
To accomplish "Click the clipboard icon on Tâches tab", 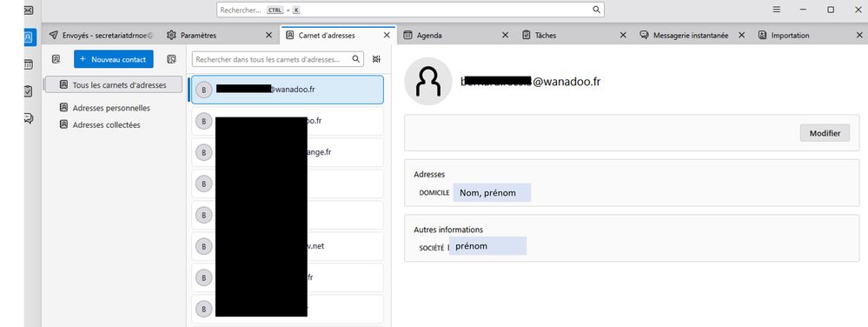I will [527, 35].
